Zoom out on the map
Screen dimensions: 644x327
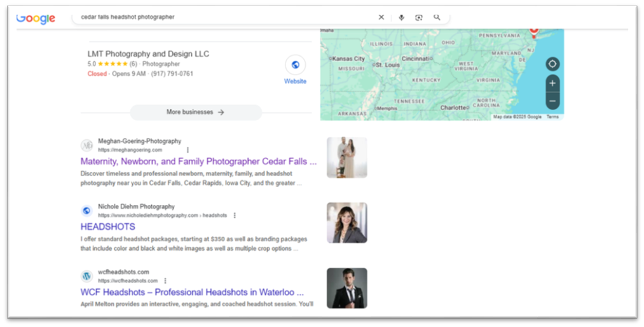coord(552,101)
